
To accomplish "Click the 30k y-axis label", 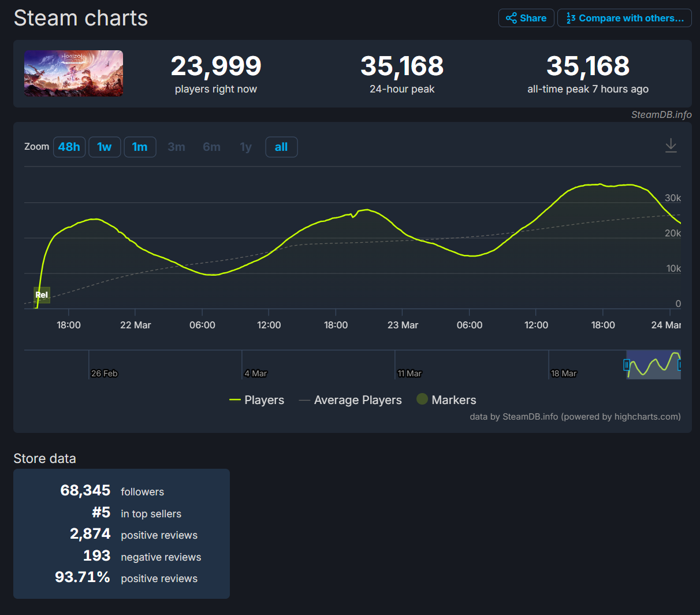I will tap(673, 198).
